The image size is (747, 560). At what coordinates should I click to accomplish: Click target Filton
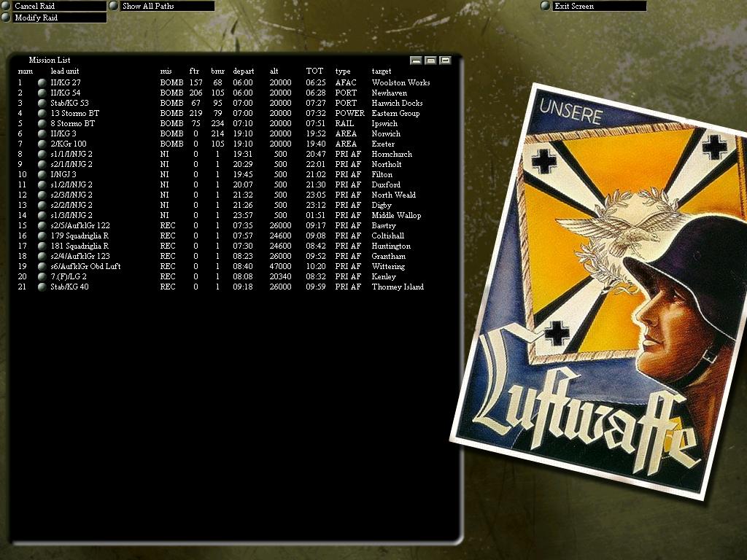382,175
